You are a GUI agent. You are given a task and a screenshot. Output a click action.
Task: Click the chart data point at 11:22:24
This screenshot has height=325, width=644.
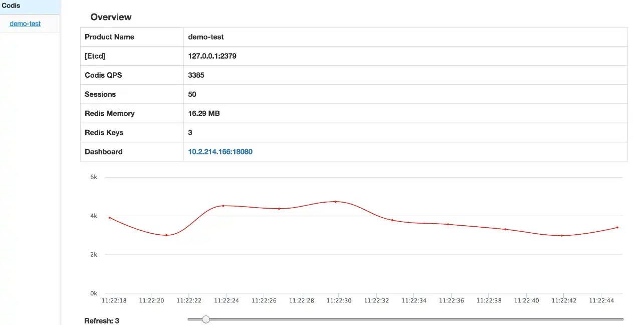click(x=223, y=206)
